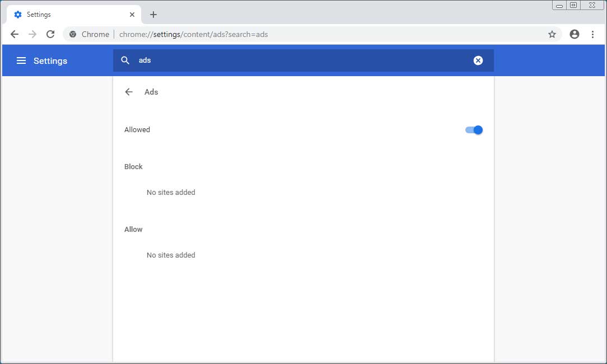
Task: Open the Chrome customize menu
Action: coord(593,34)
